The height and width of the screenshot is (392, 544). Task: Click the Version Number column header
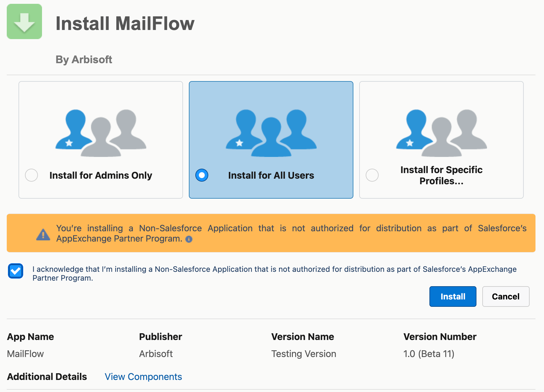(440, 337)
